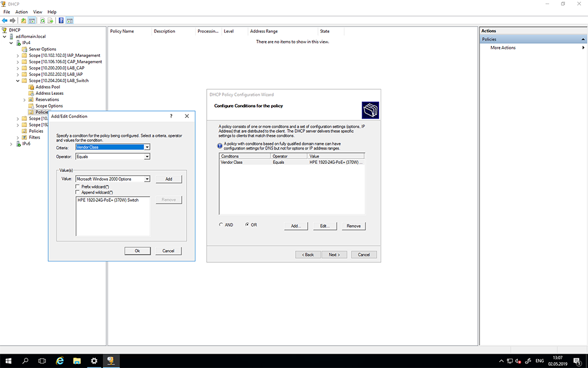The width and height of the screenshot is (588, 368).
Task: Click Next in the Policy Configuration Wizard
Action: (x=334, y=254)
